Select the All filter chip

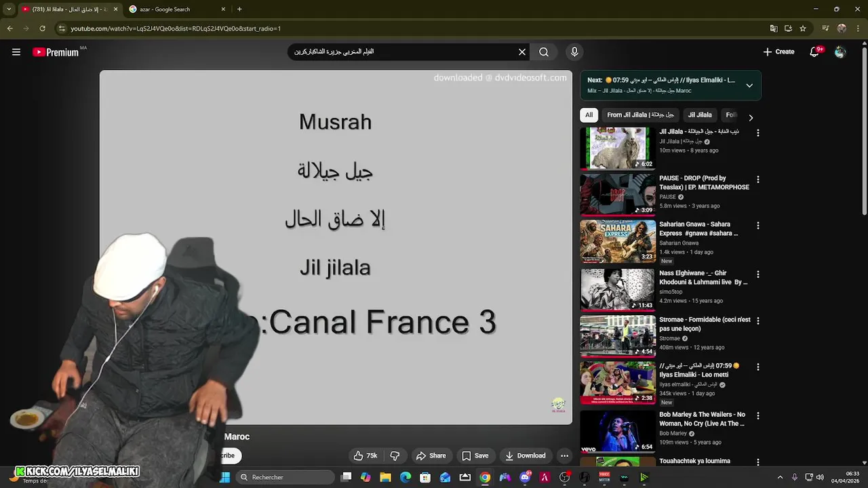[589, 115]
